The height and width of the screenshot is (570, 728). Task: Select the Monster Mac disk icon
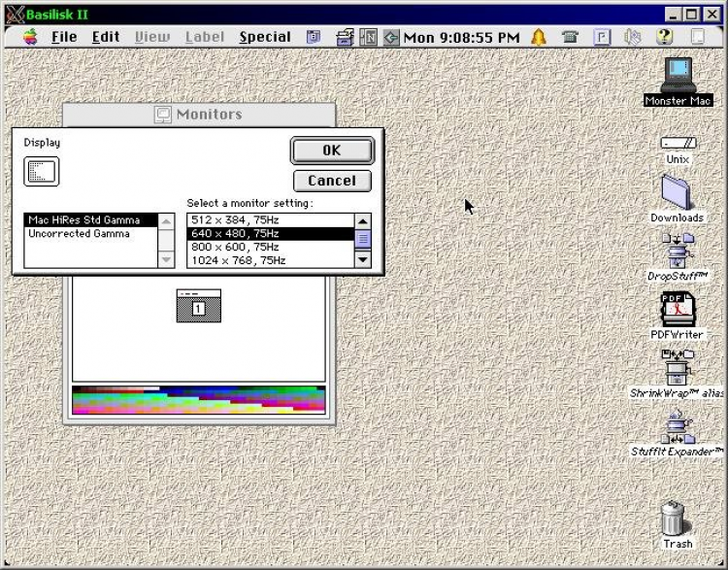(678, 75)
